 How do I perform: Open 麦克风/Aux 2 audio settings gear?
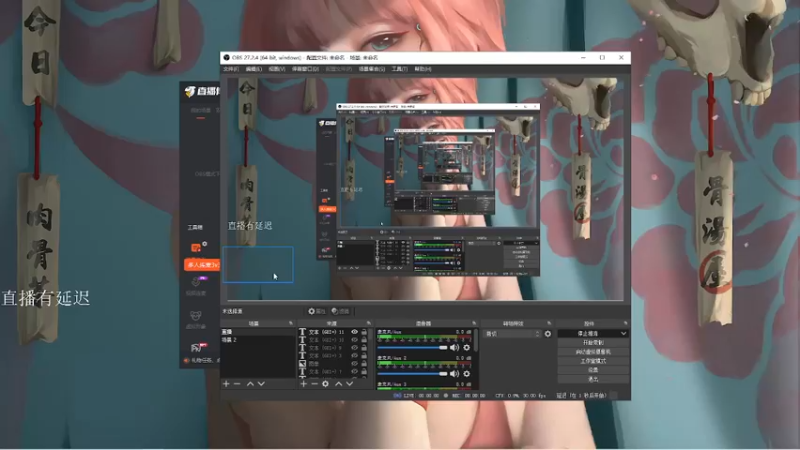coord(466,373)
